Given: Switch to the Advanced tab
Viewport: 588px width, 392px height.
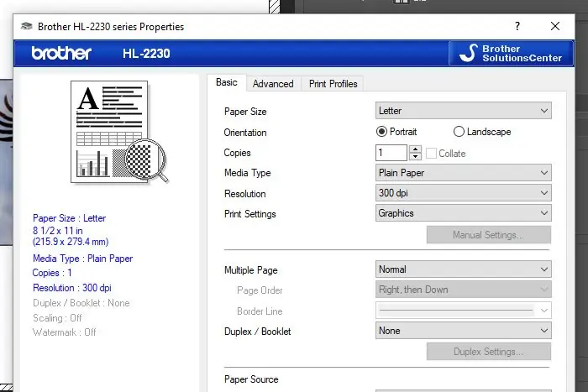Looking at the screenshot, I should click(273, 84).
